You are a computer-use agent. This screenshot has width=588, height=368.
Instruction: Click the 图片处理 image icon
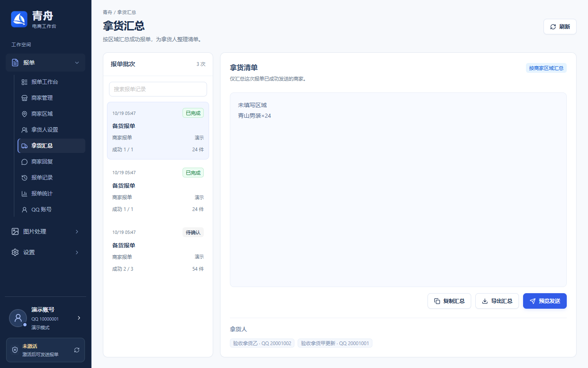tap(15, 231)
